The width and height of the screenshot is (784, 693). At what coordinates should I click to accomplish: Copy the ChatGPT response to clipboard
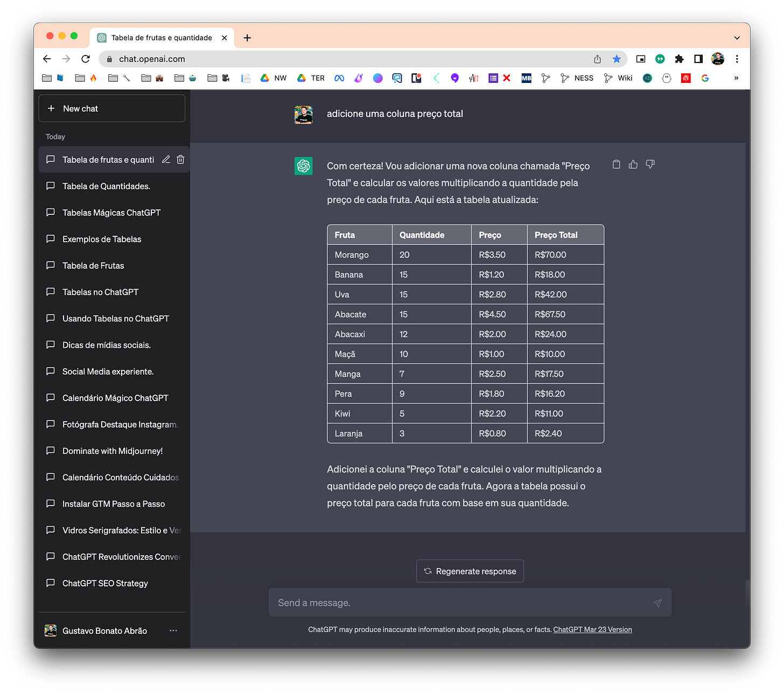[x=617, y=164]
